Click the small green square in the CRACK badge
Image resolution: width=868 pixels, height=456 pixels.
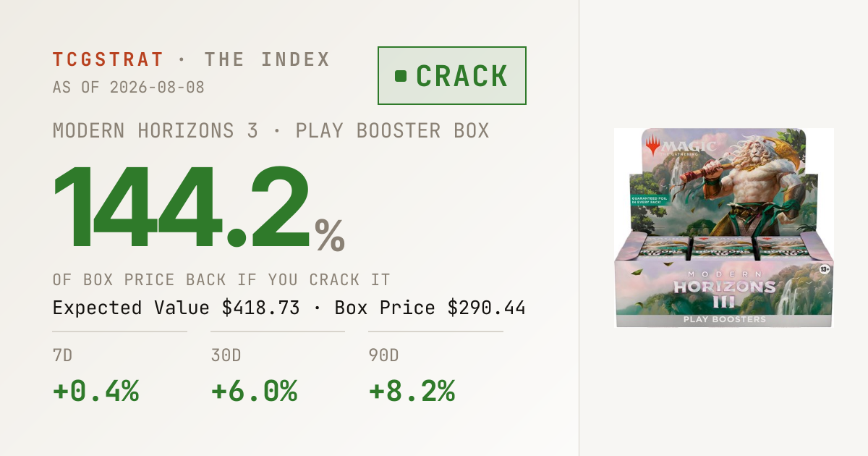401,76
